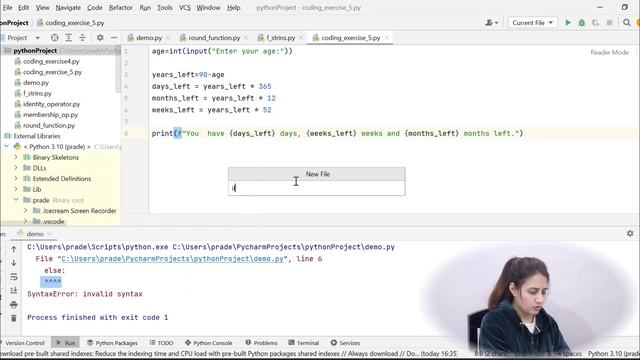Click the scroll to end icon in Run console

[x=13, y=291]
